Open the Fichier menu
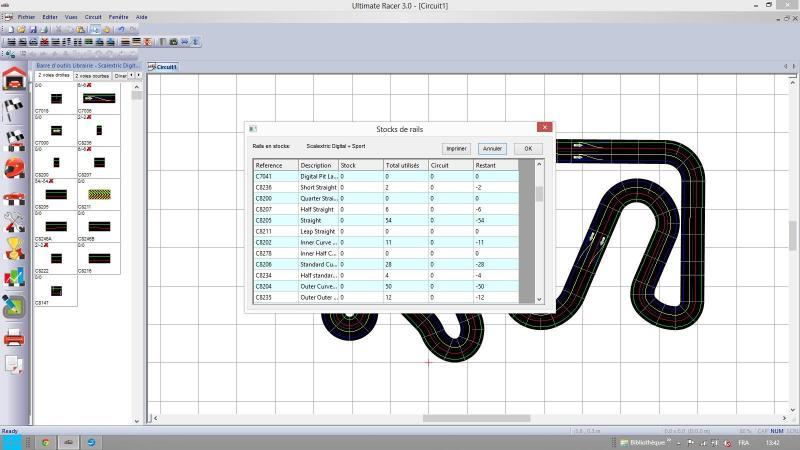 (26, 17)
